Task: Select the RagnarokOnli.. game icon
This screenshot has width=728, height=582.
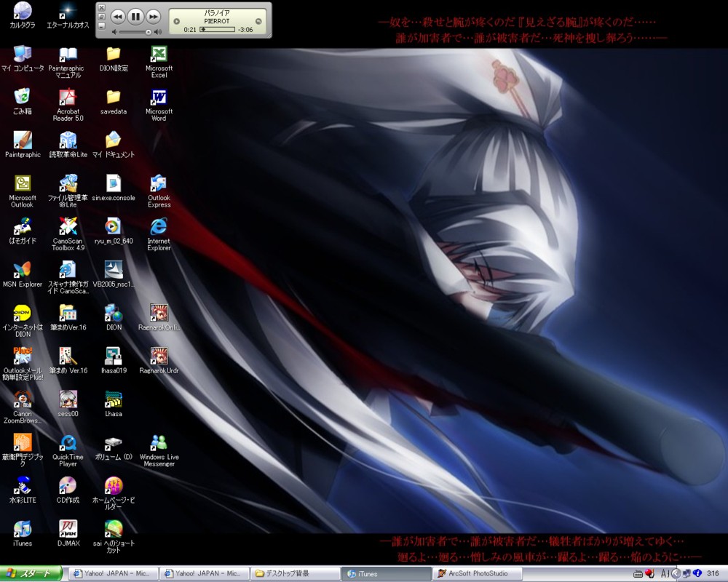Action: coord(159,317)
